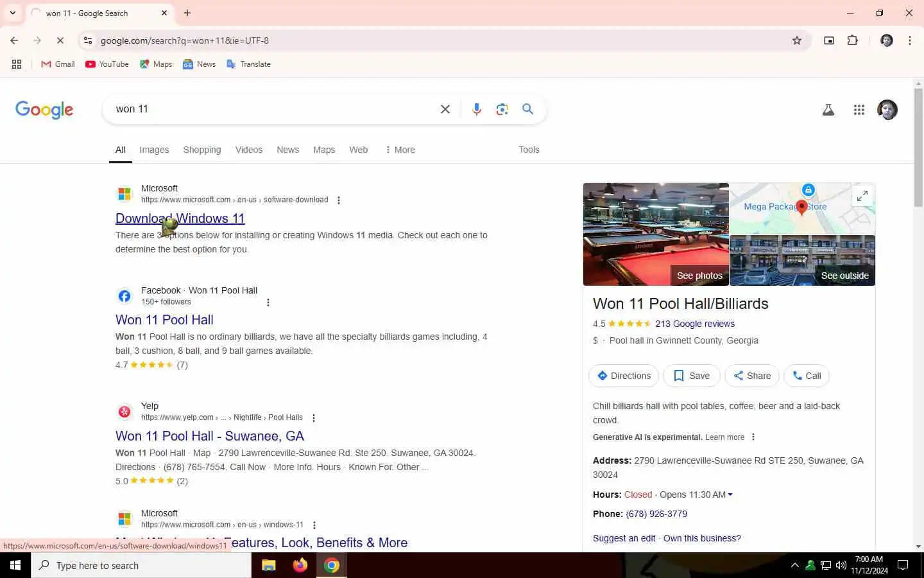The image size is (924, 578).
Task: Expand the map with the arrows icon
Action: click(862, 196)
